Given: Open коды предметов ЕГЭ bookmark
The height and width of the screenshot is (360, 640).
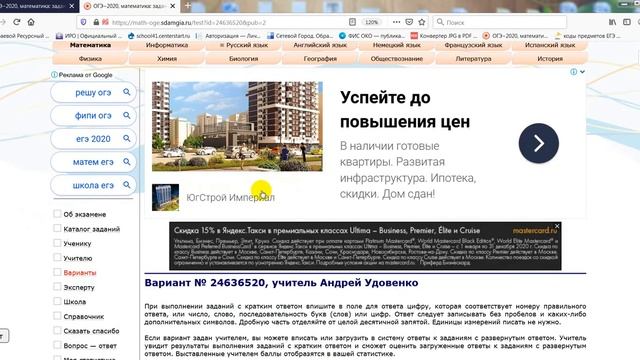Looking at the screenshot, I should pos(587,36).
